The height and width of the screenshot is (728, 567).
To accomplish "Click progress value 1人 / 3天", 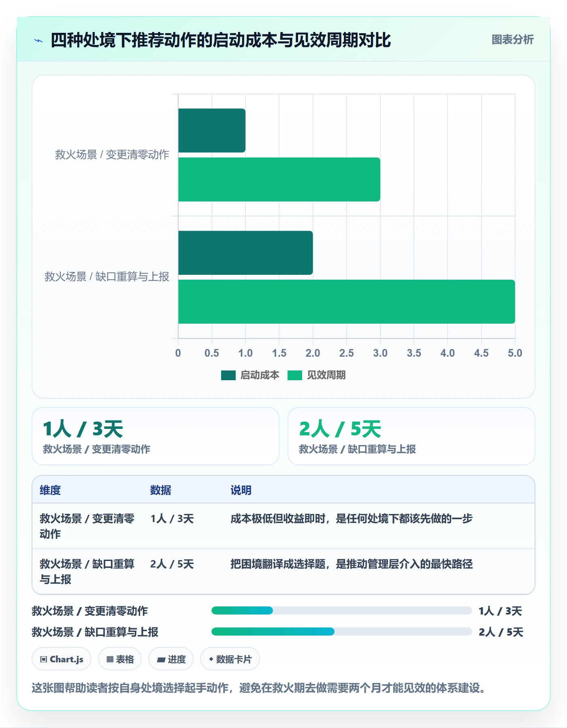I will pos(500,611).
